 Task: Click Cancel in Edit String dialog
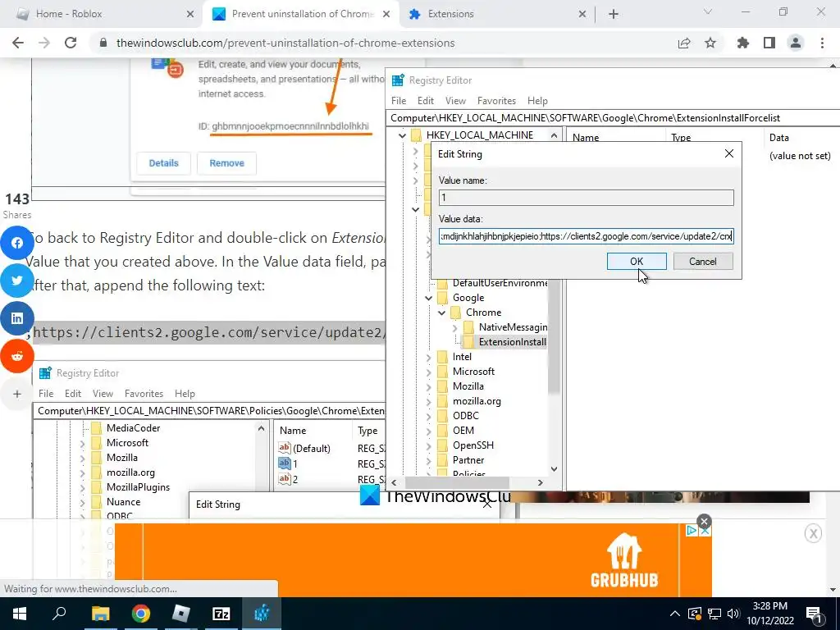click(702, 262)
